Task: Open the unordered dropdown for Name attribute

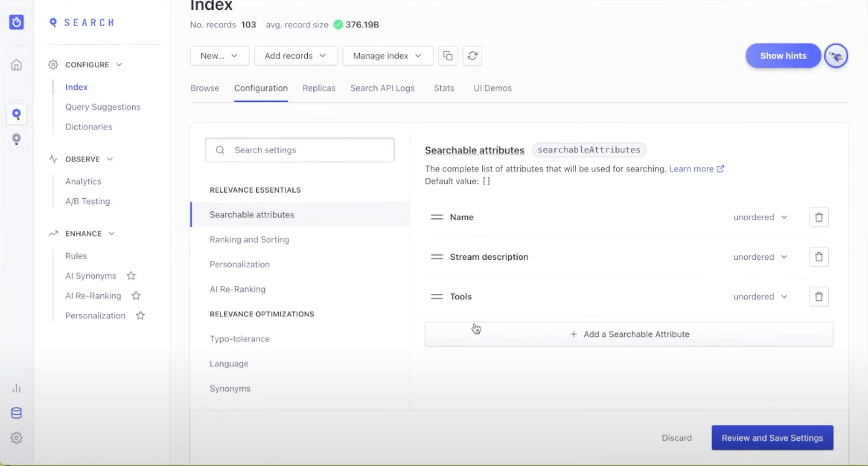Action: tap(761, 217)
